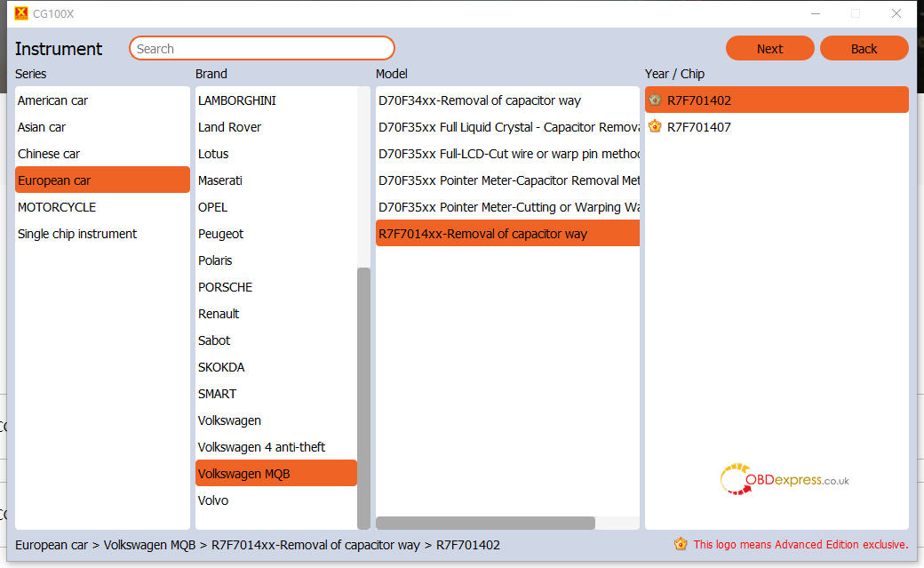Select Single chip instrument series
Screen dimensions: 924x568
(x=102, y=234)
